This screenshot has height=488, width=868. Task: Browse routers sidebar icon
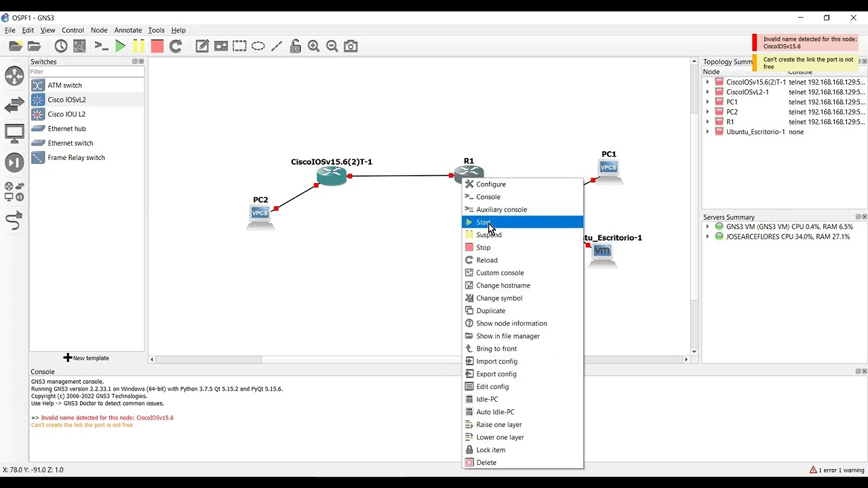(14, 76)
